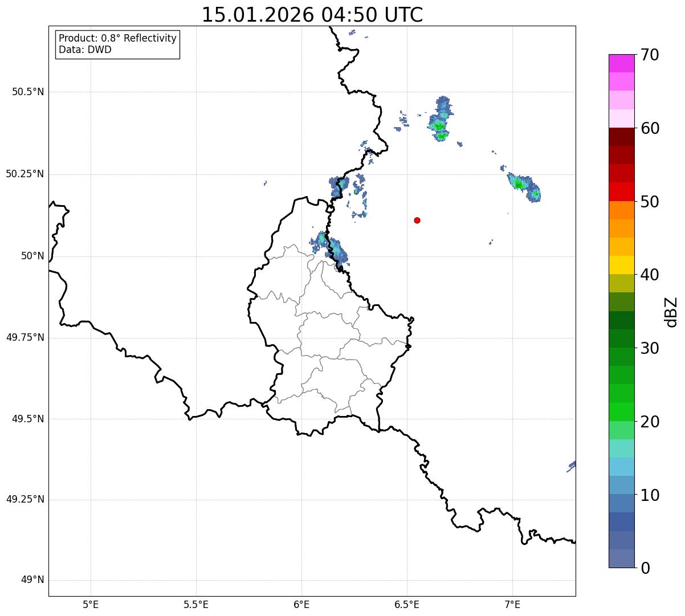Click the grey-blue swatch at colorbar bottom

click(622, 558)
